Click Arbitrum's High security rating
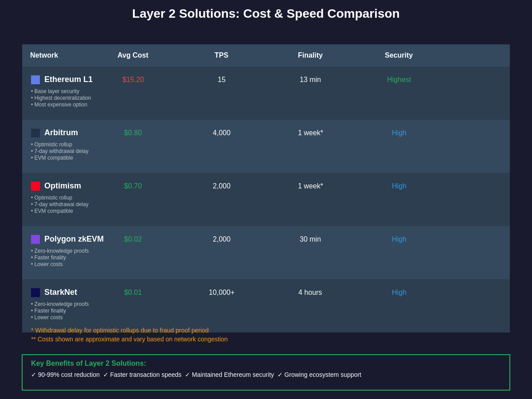532x399 pixels. 399,133
